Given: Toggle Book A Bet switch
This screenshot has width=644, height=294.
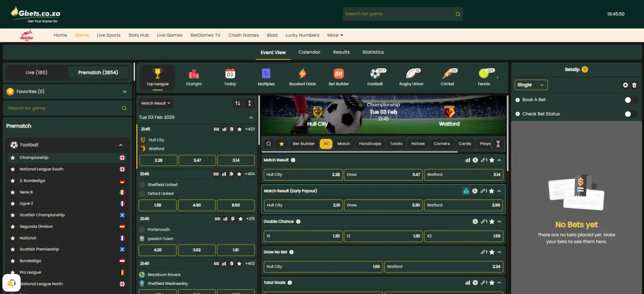Looking at the screenshot, I should click(631, 100).
